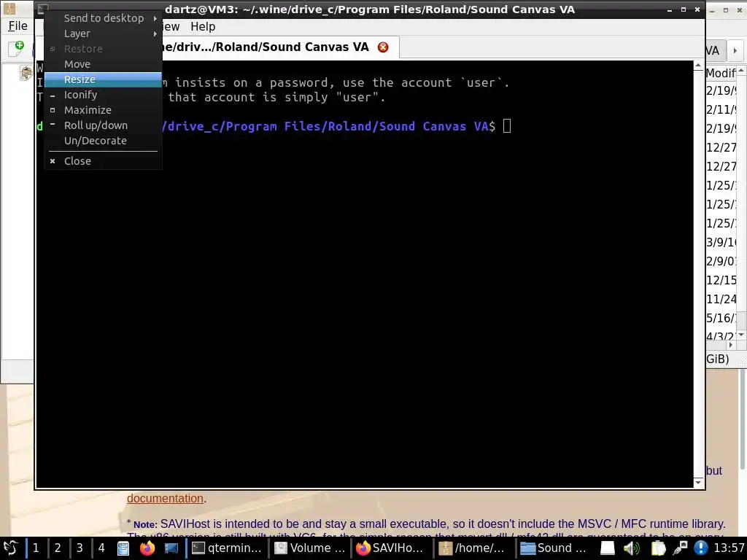
Task: Click the terminal window menu icon in titlebar
Action: pos(43,9)
